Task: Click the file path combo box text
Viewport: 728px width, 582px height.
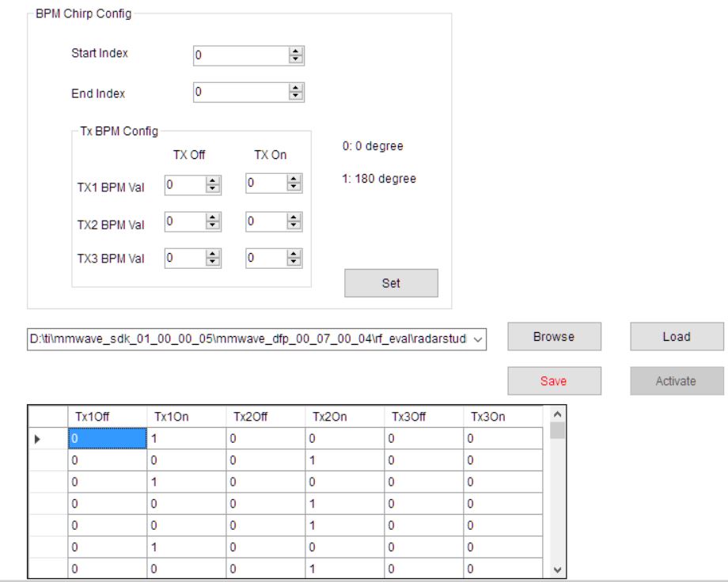Action: point(248,338)
